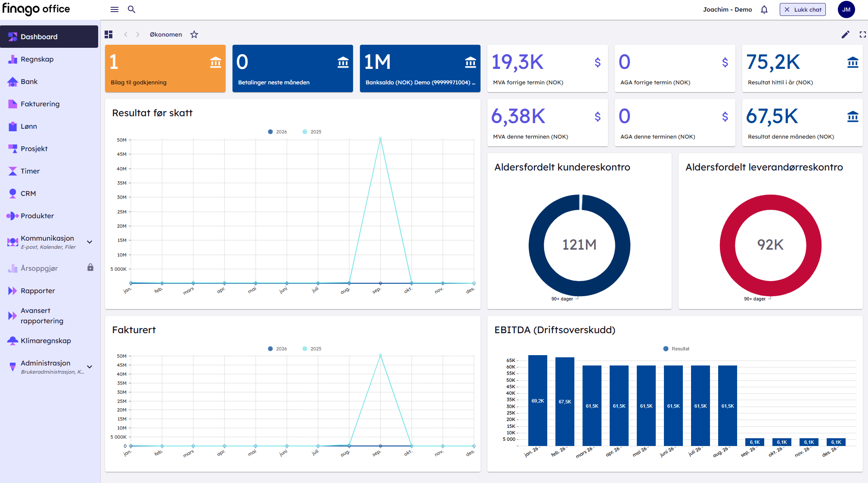The height and width of the screenshot is (483, 868).
Task: Click the locked Årsoppgjør padlock icon
Action: (90, 268)
